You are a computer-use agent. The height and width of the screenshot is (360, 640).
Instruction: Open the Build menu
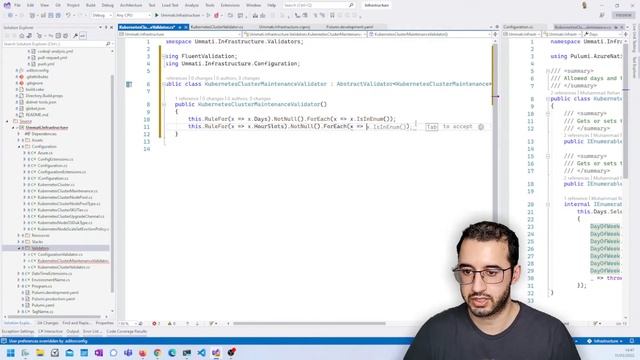coord(91,5)
